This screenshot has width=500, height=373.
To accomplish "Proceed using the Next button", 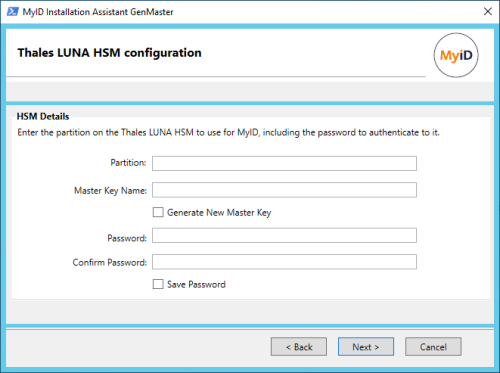I will point(366,347).
